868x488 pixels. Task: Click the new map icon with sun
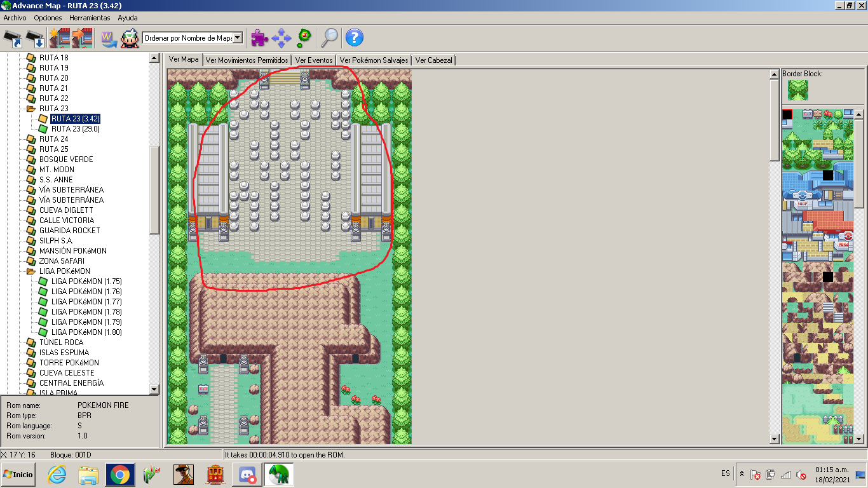tap(59, 38)
